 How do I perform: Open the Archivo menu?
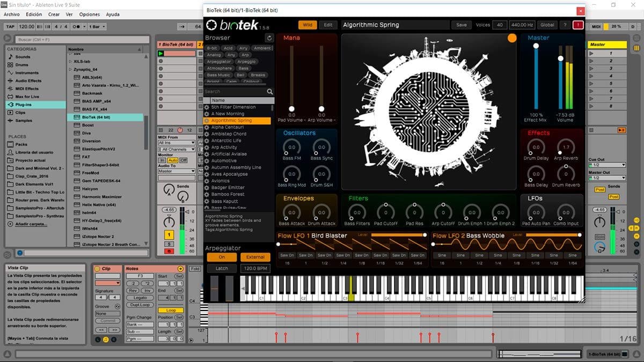[12, 14]
